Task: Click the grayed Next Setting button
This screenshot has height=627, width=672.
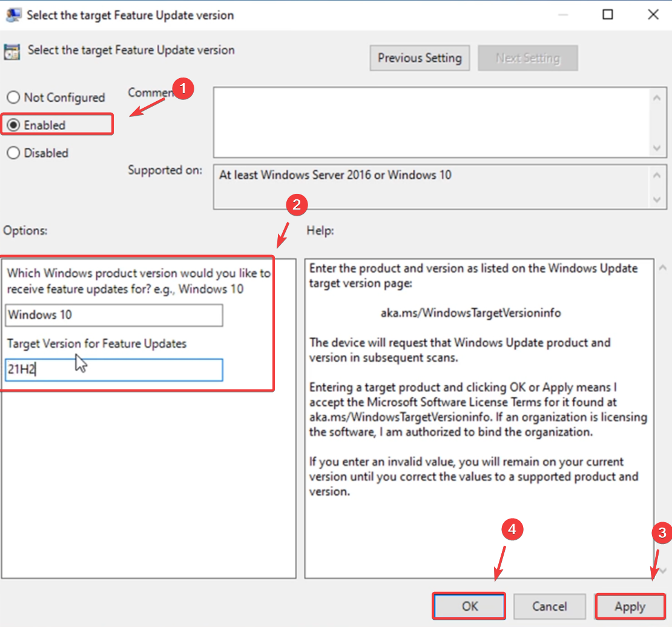Action: coord(527,58)
